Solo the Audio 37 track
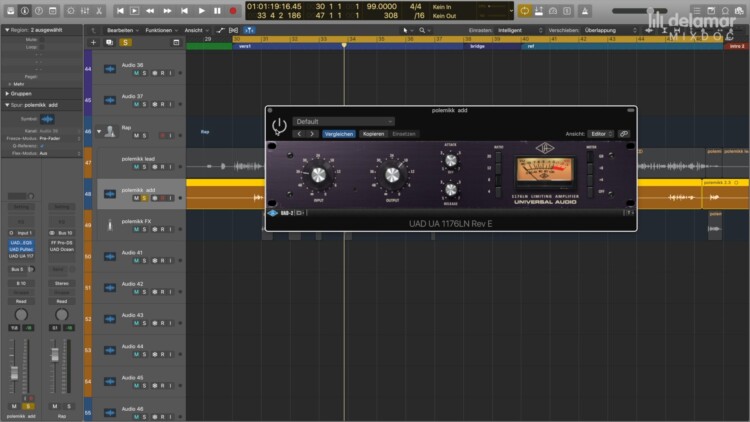The width and height of the screenshot is (750, 422). click(144, 104)
